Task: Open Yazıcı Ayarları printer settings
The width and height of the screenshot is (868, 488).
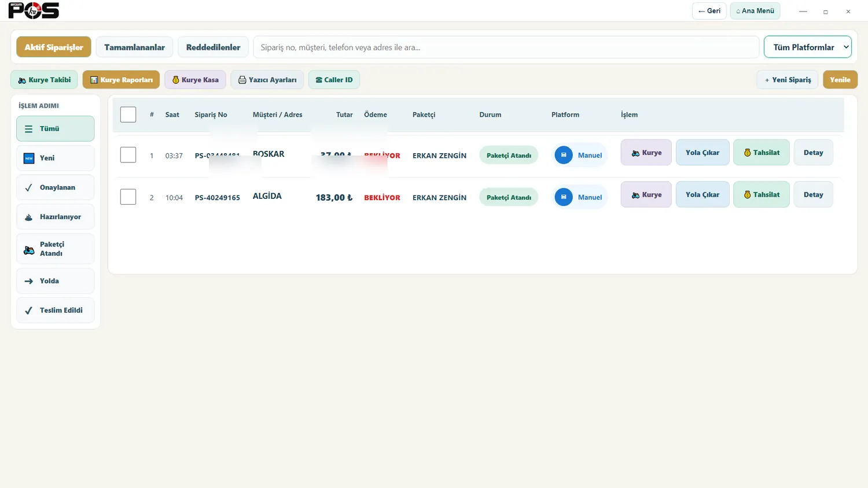Action: coord(267,80)
